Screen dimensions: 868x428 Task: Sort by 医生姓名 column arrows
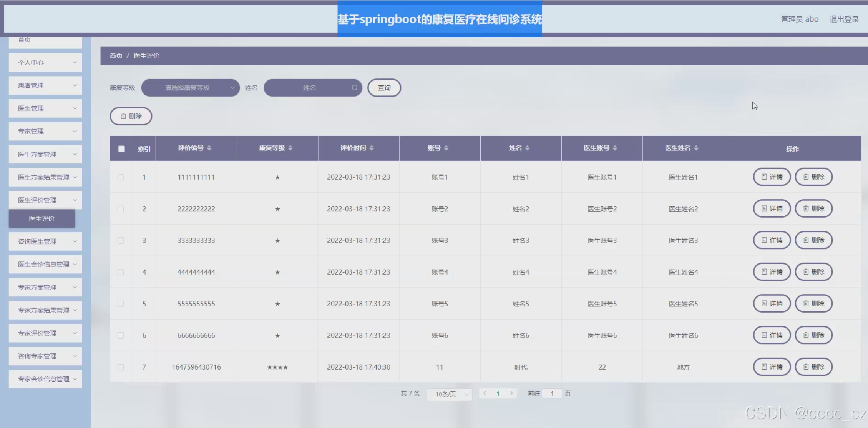coord(696,148)
